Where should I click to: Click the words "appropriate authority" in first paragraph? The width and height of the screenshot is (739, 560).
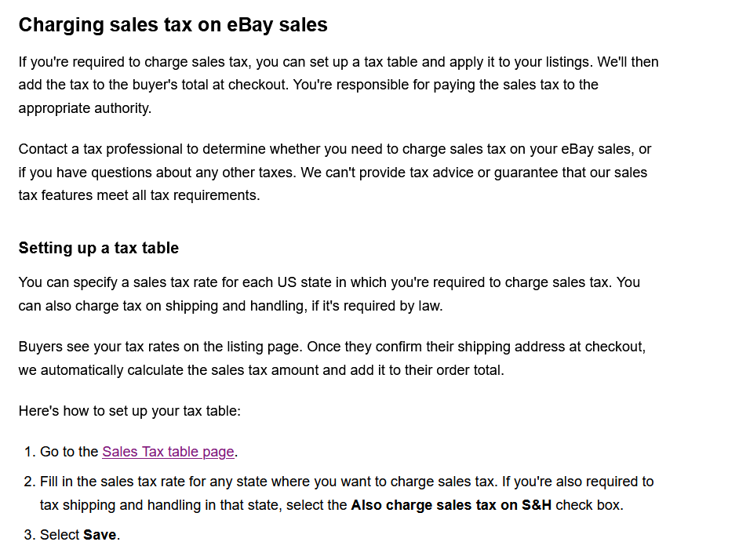pos(85,108)
